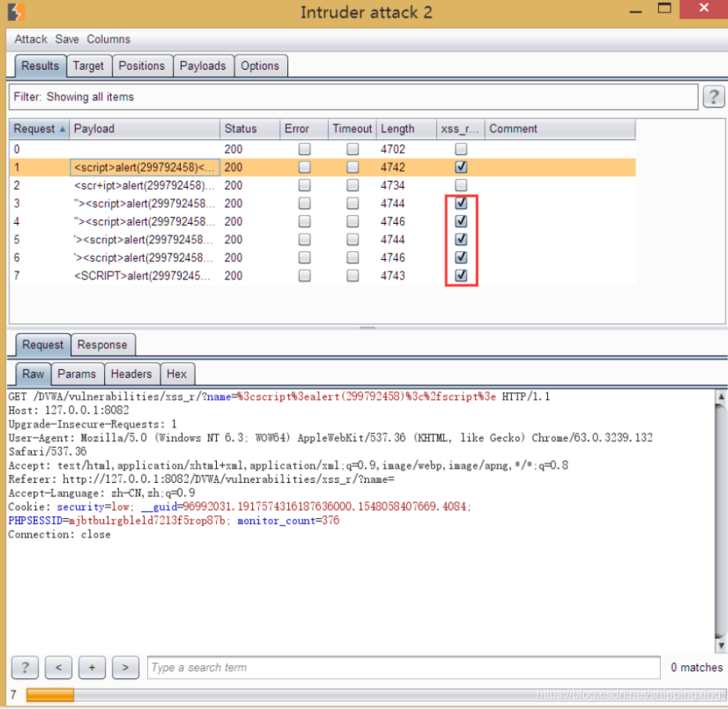The image size is (728, 709).
Task: Toggle Error checkbox for request 0
Action: point(305,149)
